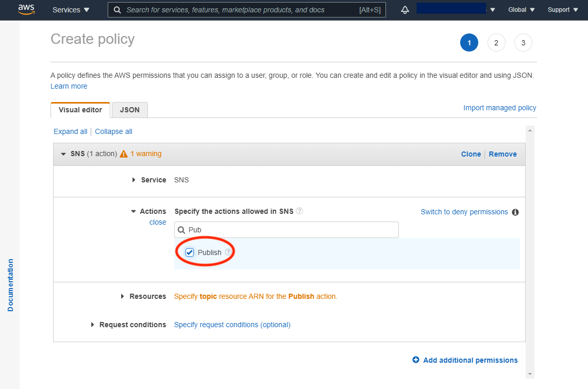Click the scrollbar up arrow
The height and width of the screenshot is (389, 588).
[530, 130]
